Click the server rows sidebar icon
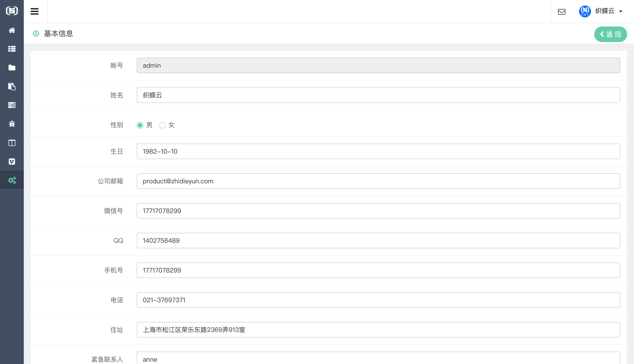 [x=12, y=105]
